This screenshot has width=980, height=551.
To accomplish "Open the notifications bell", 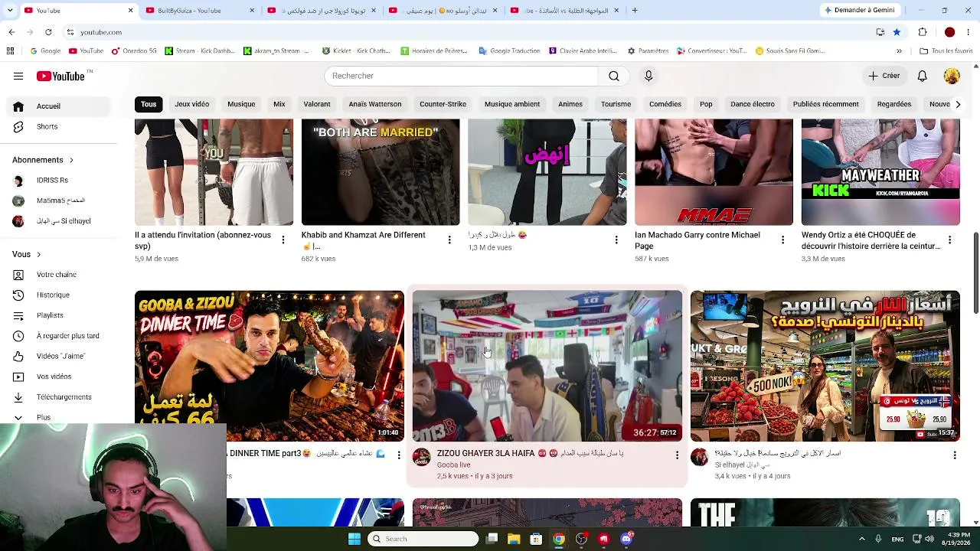I will [923, 76].
